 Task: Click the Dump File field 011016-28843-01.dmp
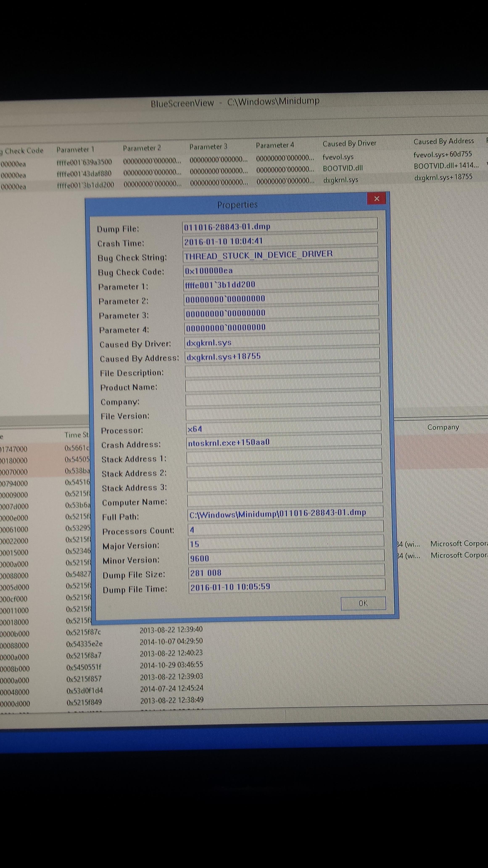click(x=280, y=226)
